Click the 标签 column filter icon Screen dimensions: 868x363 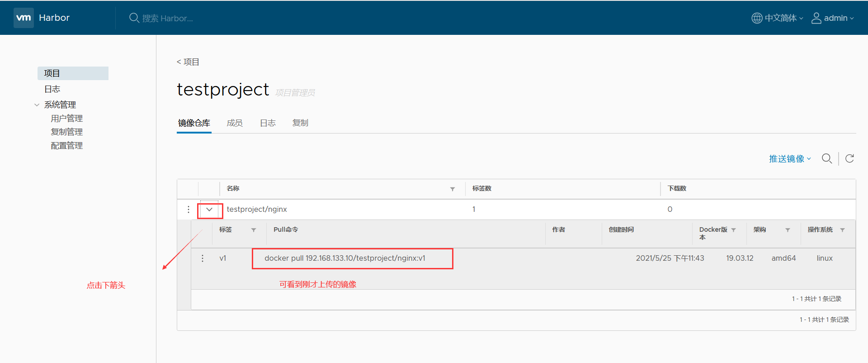tap(254, 230)
